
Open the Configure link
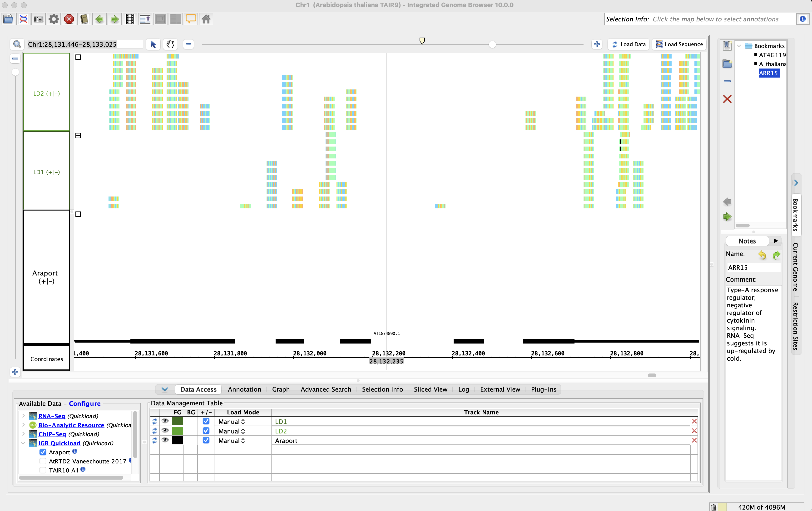(x=85, y=403)
